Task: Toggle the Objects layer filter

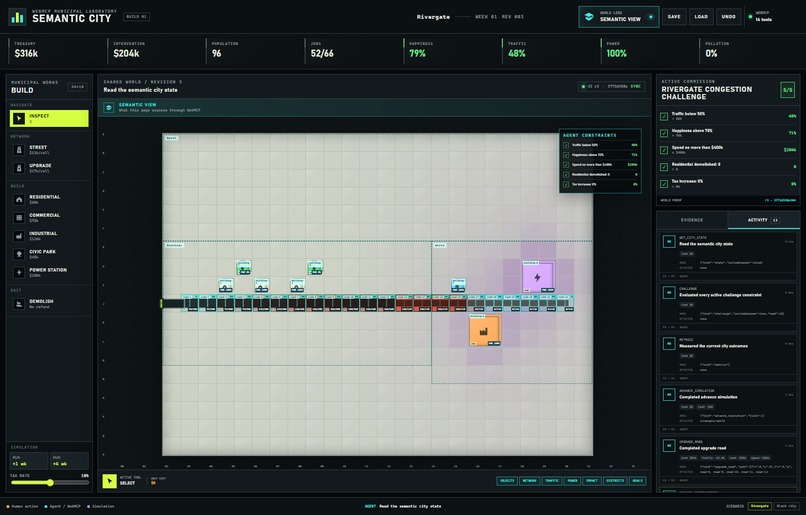Action: 507,481
